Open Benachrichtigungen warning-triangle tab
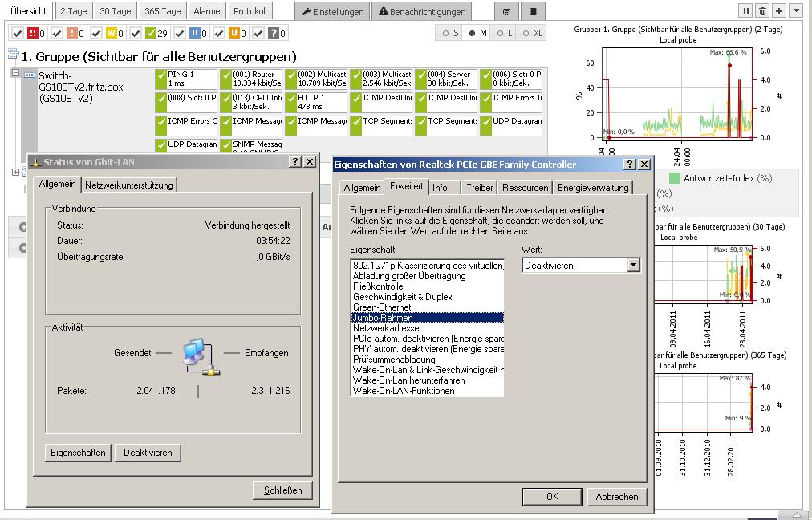Image resolution: width=812 pixels, height=520 pixels. tap(421, 12)
